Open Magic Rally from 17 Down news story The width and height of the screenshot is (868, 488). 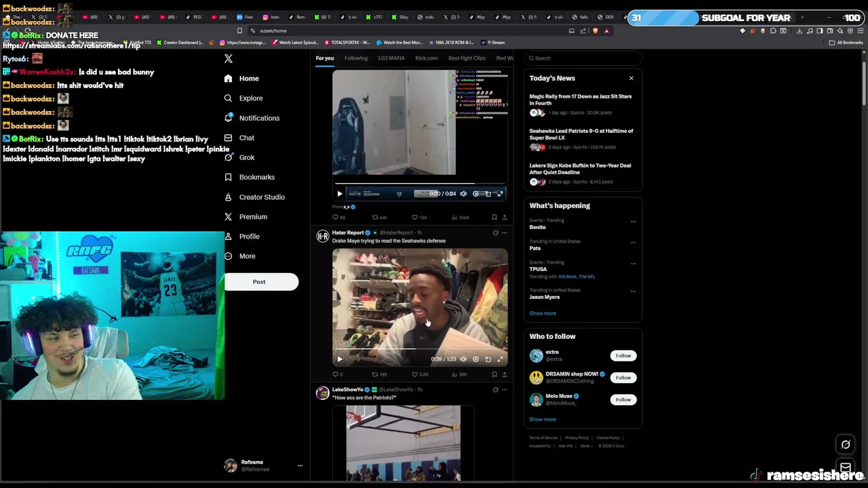pyautogui.click(x=581, y=104)
